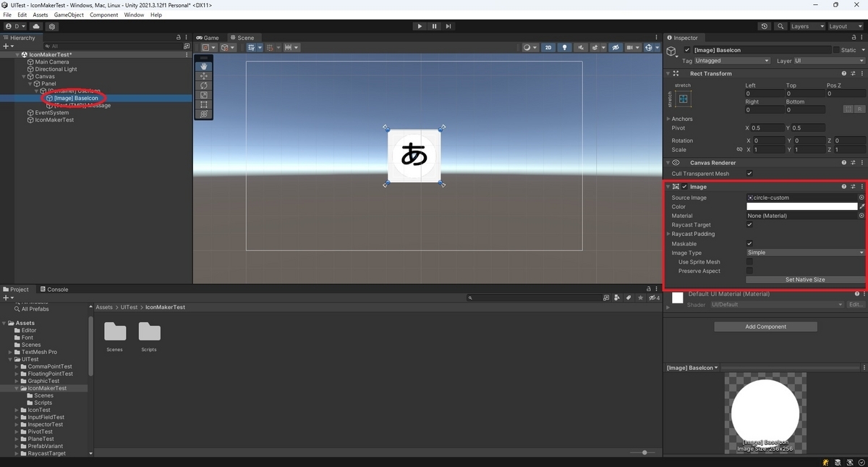868x467 pixels.
Task: Open Layers dropdown in top toolbar
Action: [807, 26]
